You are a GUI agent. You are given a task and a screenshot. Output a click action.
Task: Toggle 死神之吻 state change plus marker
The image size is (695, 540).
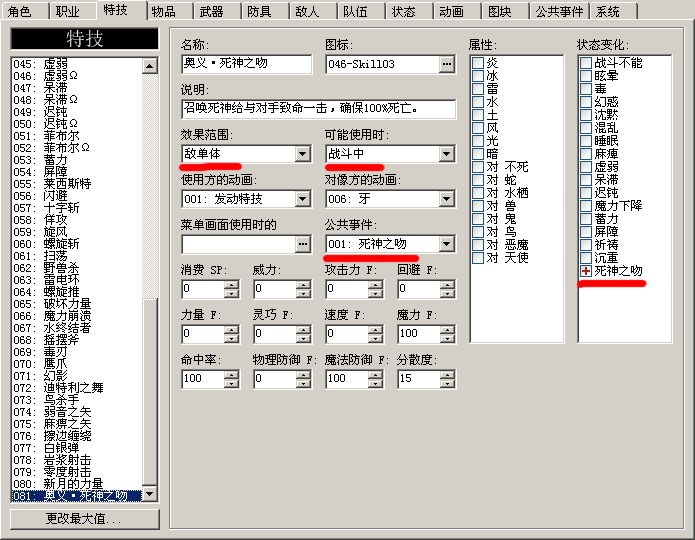pyautogui.click(x=586, y=271)
